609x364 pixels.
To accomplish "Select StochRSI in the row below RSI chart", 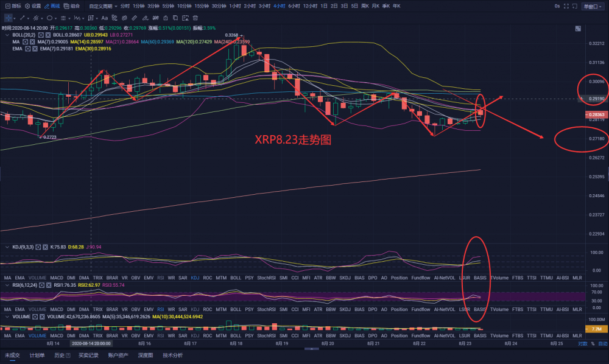I will coord(266,310).
